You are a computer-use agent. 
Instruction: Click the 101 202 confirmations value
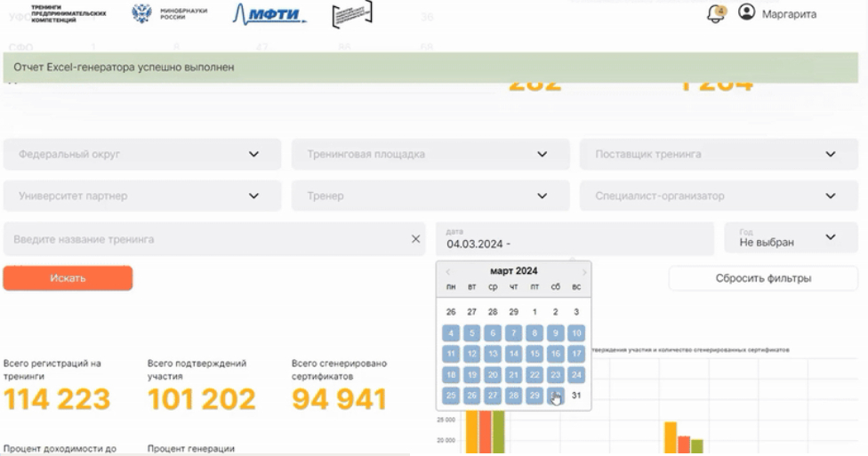(x=202, y=399)
